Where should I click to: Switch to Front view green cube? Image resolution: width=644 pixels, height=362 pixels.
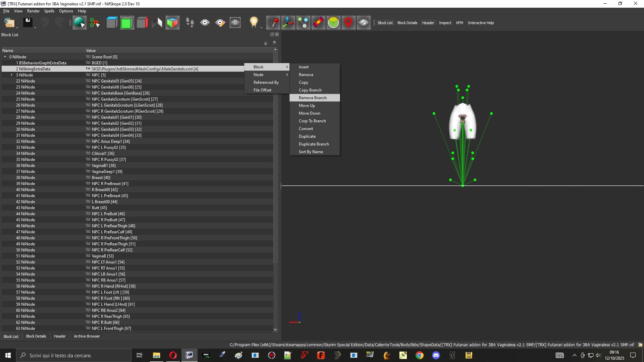click(127, 23)
